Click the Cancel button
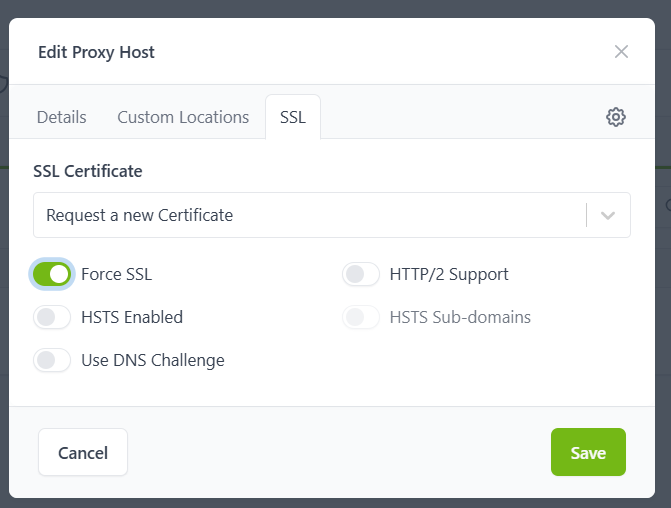This screenshot has width=671, height=508. click(x=83, y=453)
